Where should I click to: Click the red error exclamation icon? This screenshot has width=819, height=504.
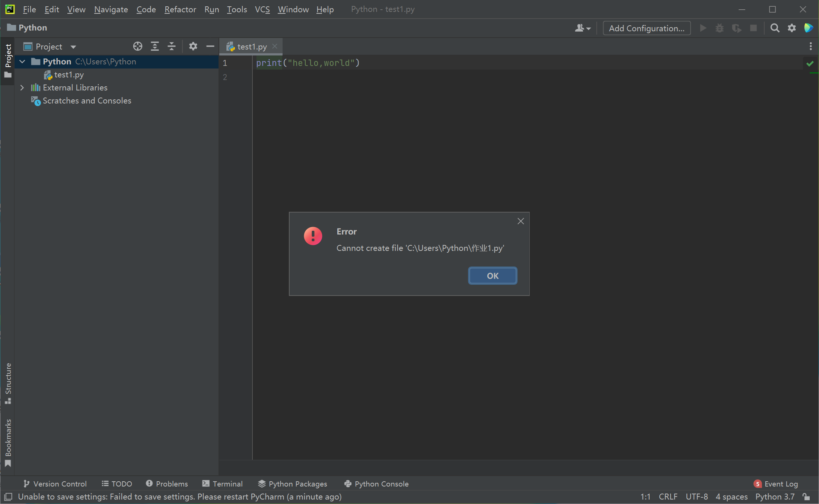point(313,236)
